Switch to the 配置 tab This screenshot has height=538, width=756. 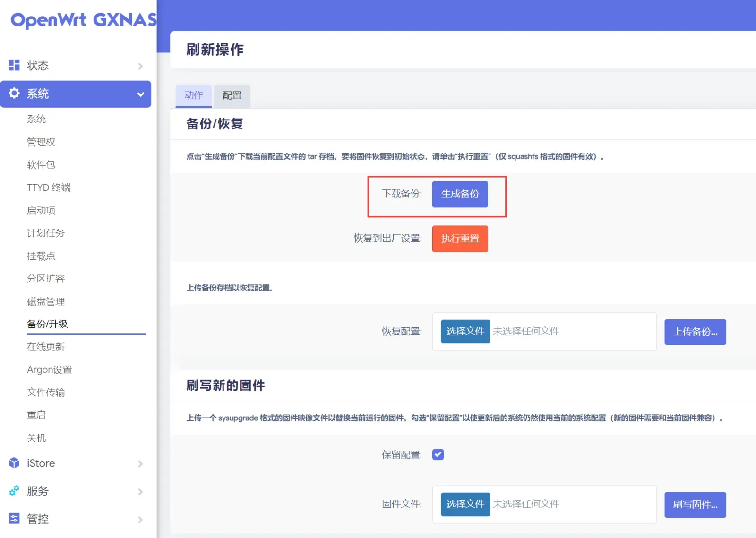pyautogui.click(x=232, y=96)
